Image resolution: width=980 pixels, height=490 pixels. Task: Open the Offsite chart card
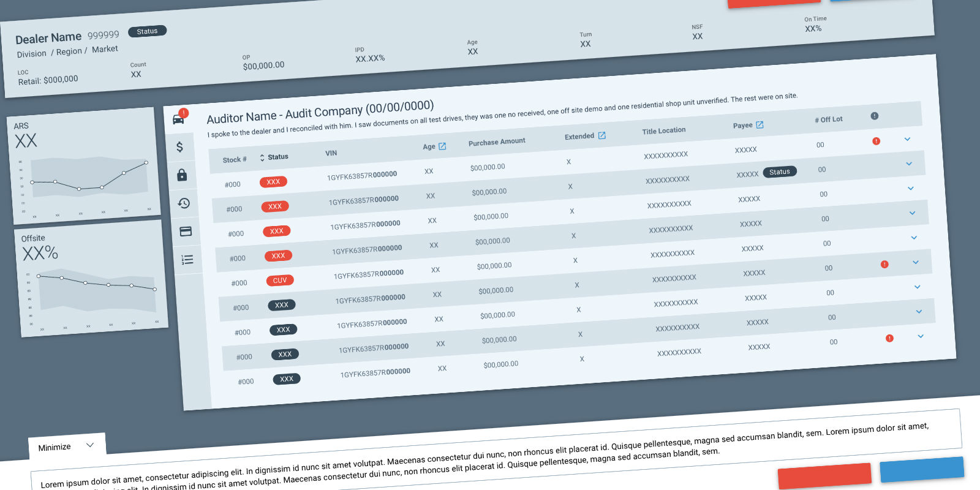coord(91,278)
